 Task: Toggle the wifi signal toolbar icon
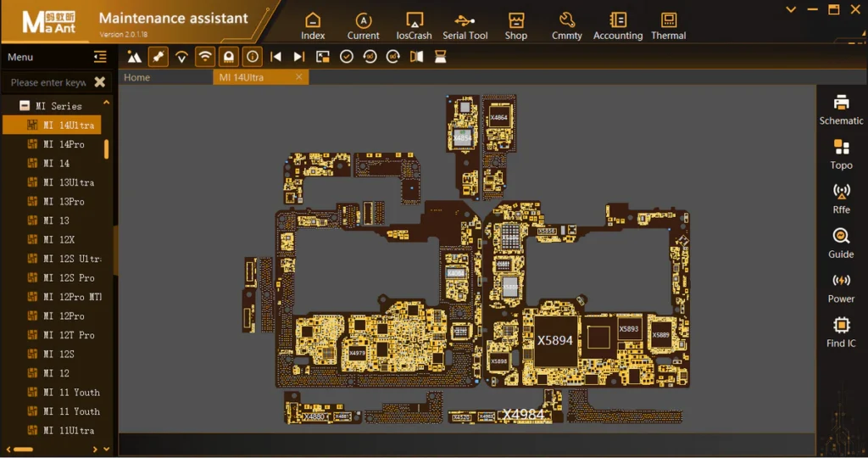(205, 57)
